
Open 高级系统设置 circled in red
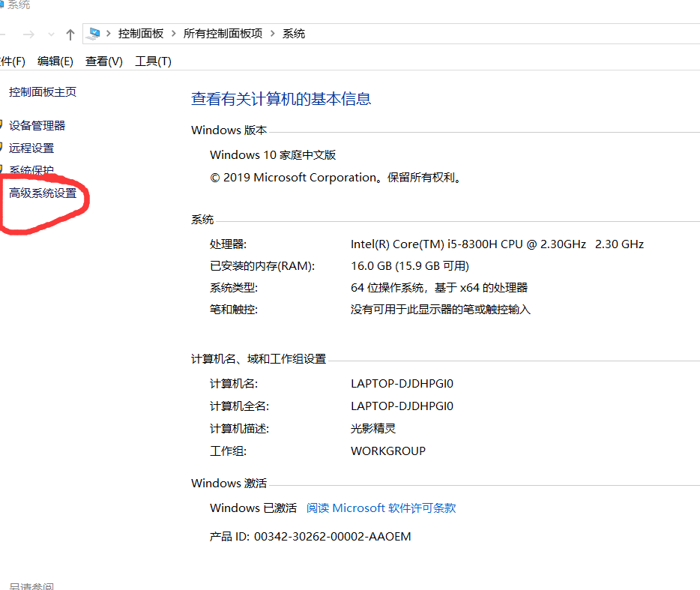(x=43, y=193)
